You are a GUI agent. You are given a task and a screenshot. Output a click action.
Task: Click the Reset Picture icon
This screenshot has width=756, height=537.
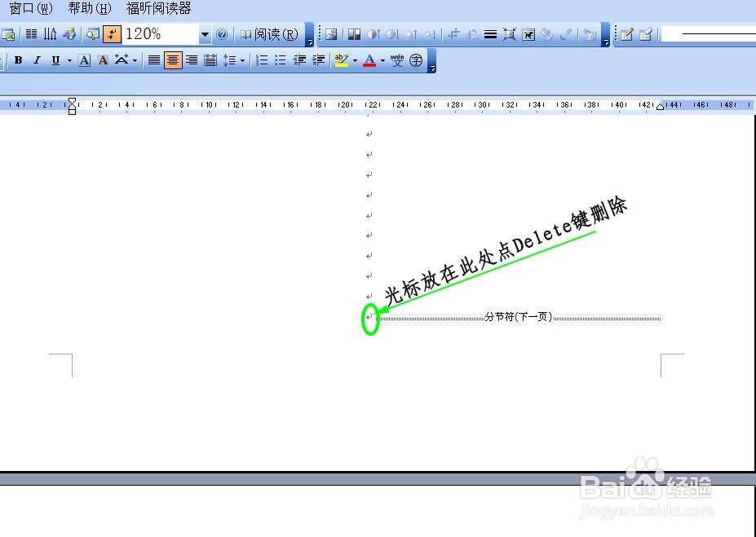[x=589, y=34]
